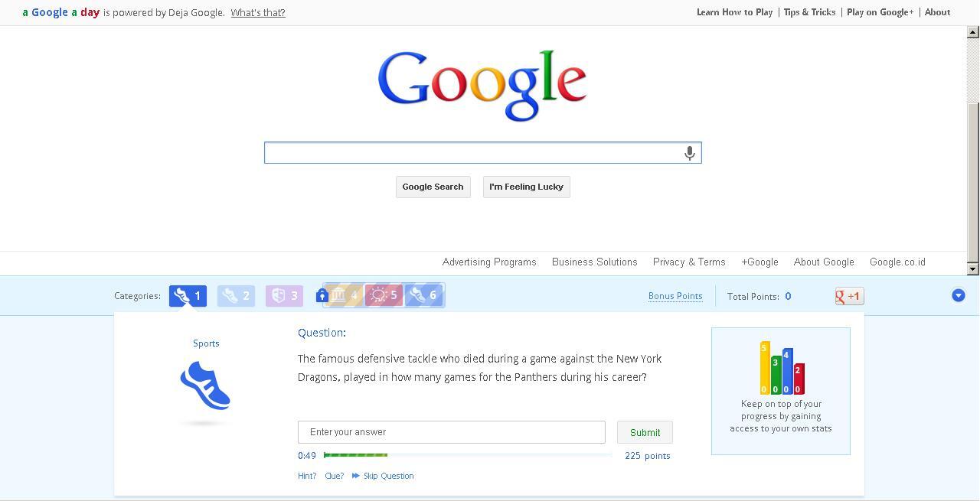Click What's that? link
This screenshot has height=501, width=980.
point(258,12)
